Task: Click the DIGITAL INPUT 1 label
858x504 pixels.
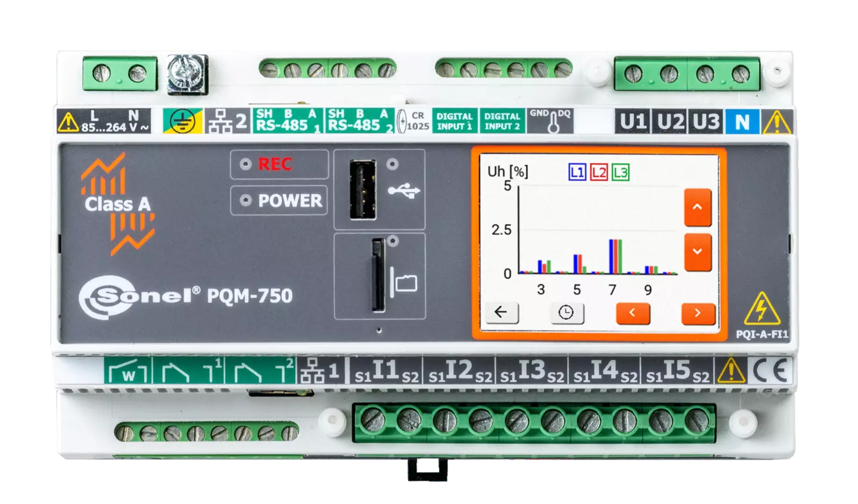Action: pos(455,121)
